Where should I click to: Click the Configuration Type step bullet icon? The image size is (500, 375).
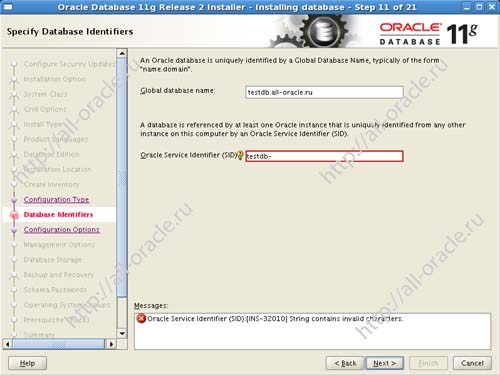point(14,199)
